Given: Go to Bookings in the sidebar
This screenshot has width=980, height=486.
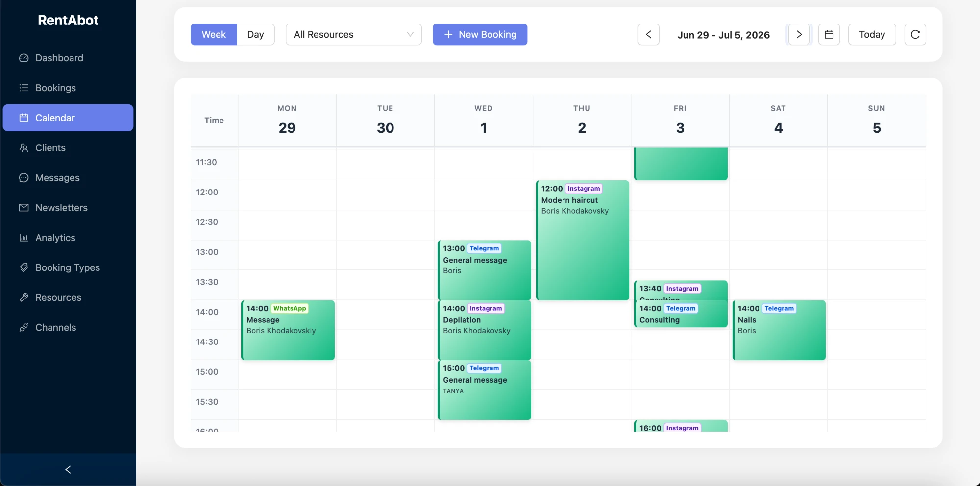Looking at the screenshot, I should click(x=68, y=88).
